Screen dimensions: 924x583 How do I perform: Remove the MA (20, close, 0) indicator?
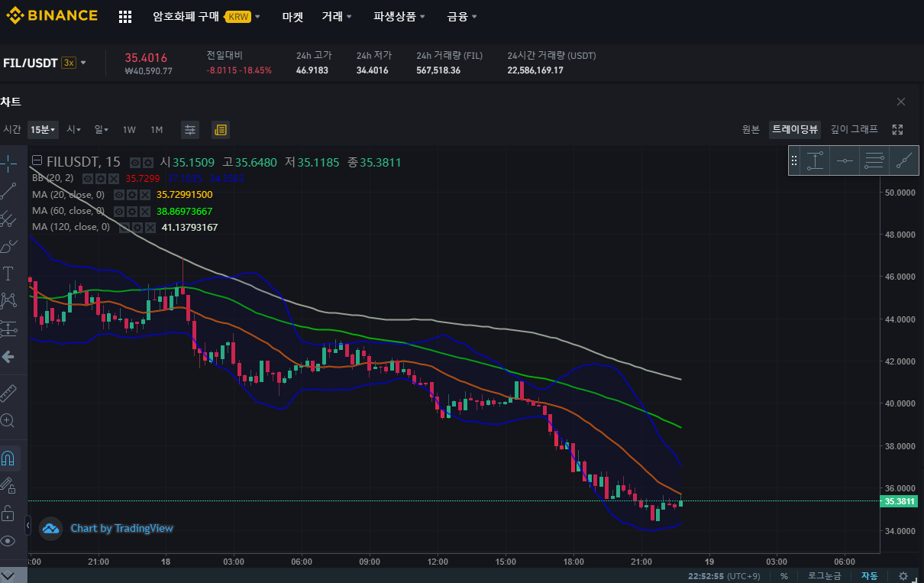(x=144, y=195)
